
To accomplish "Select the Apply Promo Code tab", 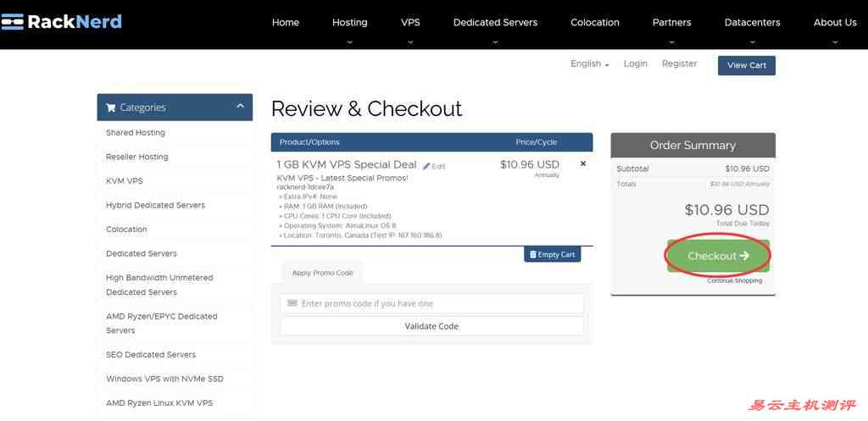I will [322, 273].
